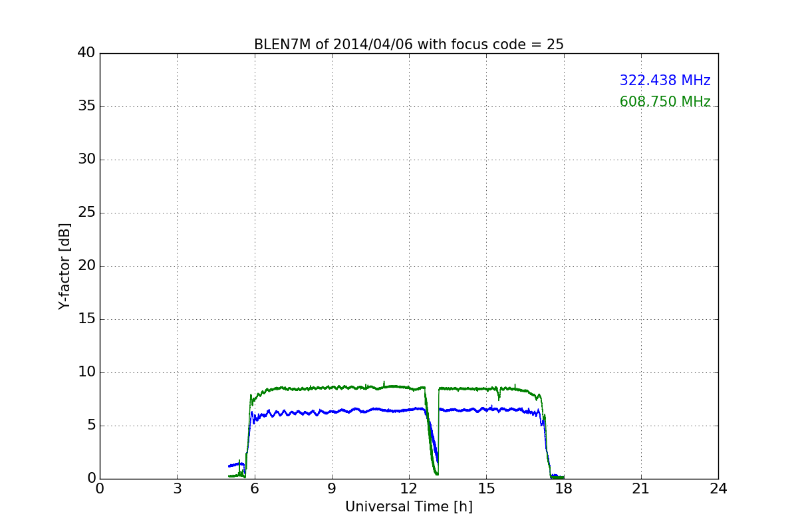The image size is (798, 532).
Task: Click x-axis tick label 0
Action: (x=100, y=488)
